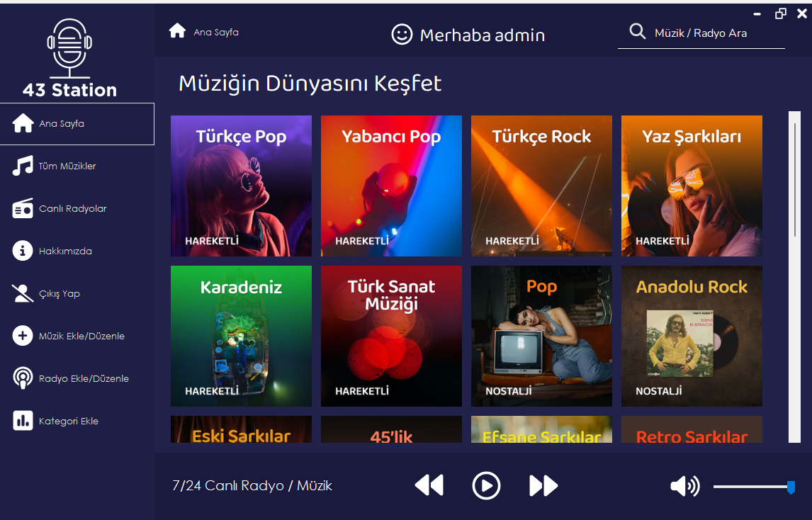Open the Retro Şarkılar category card
812x520 pixels.
[692, 429]
